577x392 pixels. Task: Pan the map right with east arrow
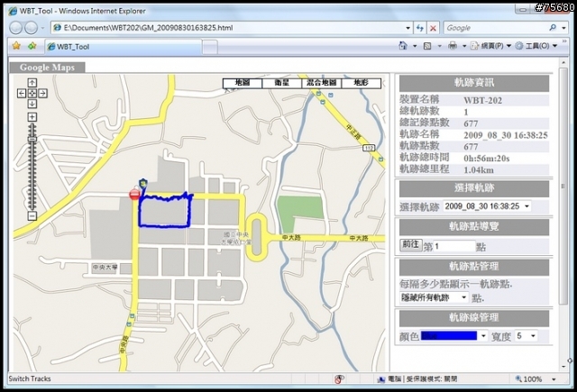(x=42, y=94)
